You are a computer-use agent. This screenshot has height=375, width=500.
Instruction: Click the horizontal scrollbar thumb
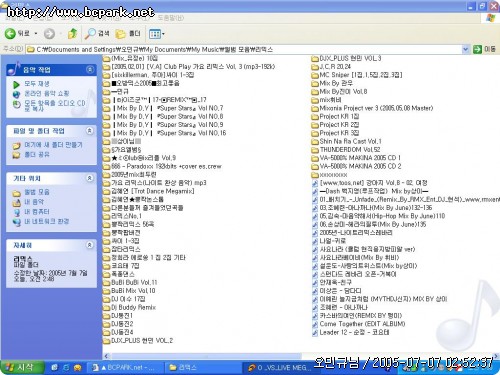pyautogui.click(x=206, y=356)
